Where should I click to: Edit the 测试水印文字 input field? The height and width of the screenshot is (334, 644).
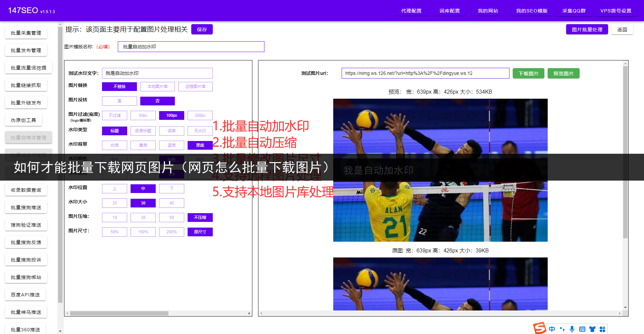[x=157, y=73]
